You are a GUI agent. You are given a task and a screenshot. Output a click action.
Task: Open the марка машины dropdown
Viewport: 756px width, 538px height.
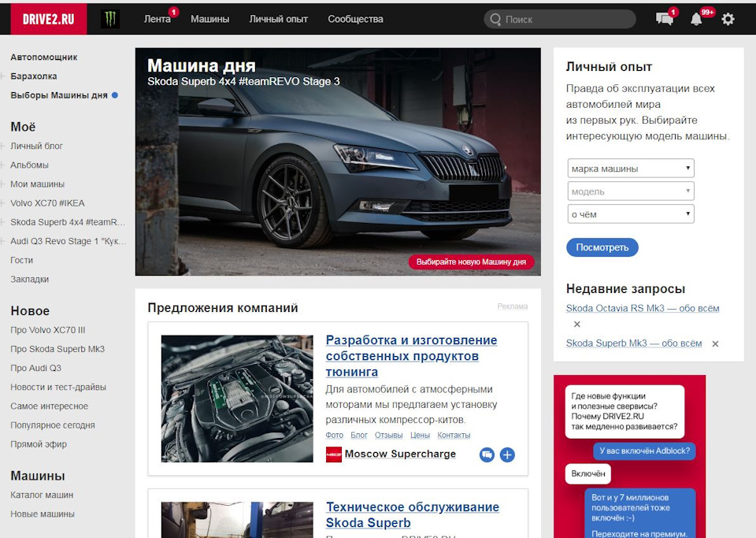pos(631,169)
